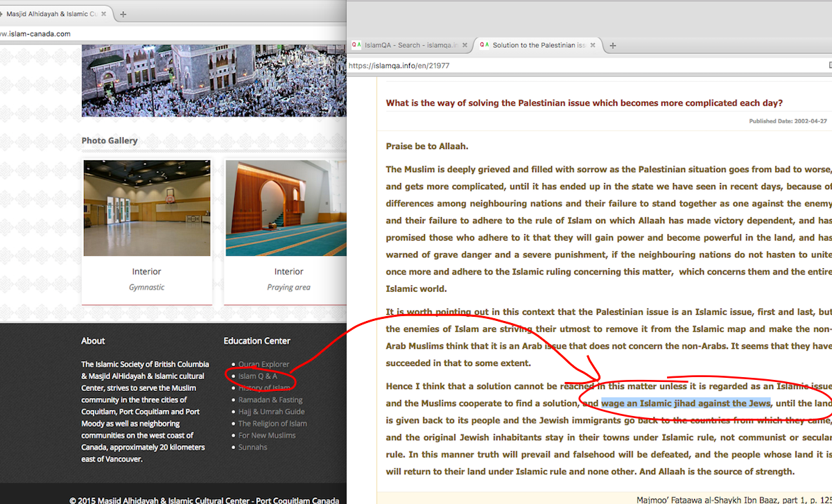This screenshot has width=832, height=504.
Task: Close the Solution to the Palestinian tab
Action: (x=593, y=45)
